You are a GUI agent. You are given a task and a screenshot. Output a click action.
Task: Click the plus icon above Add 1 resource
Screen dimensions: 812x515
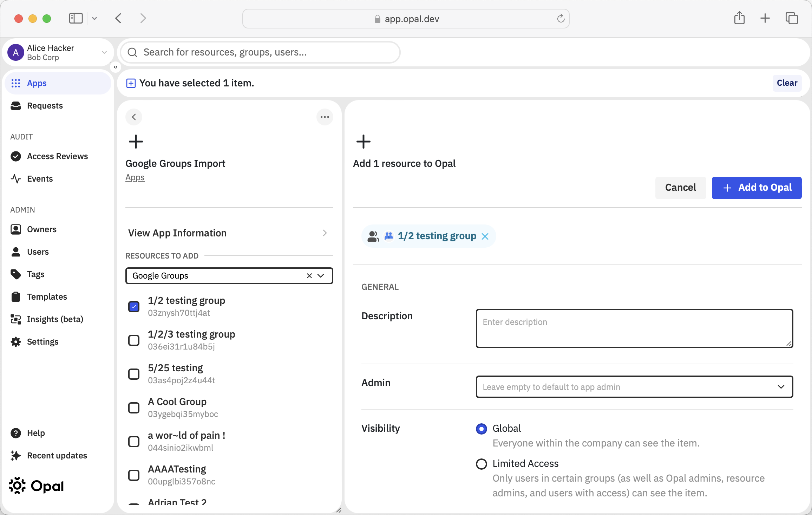pyautogui.click(x=364, y=142)
